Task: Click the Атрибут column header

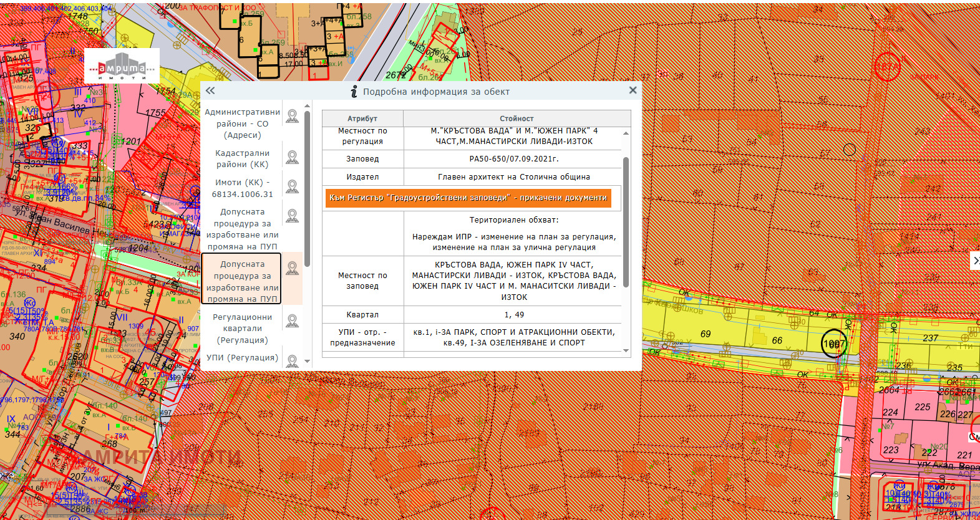Action: pyautogui.click(x=362, y=118)
